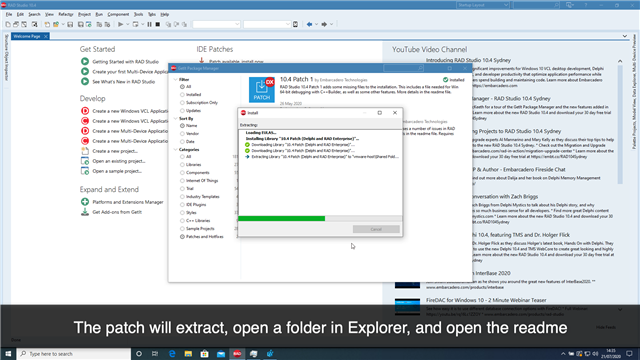This screenshot has width=640, height=360.
Task: Select the Libraries category radio
Action: pyautogui.click(x=182, y=165)
